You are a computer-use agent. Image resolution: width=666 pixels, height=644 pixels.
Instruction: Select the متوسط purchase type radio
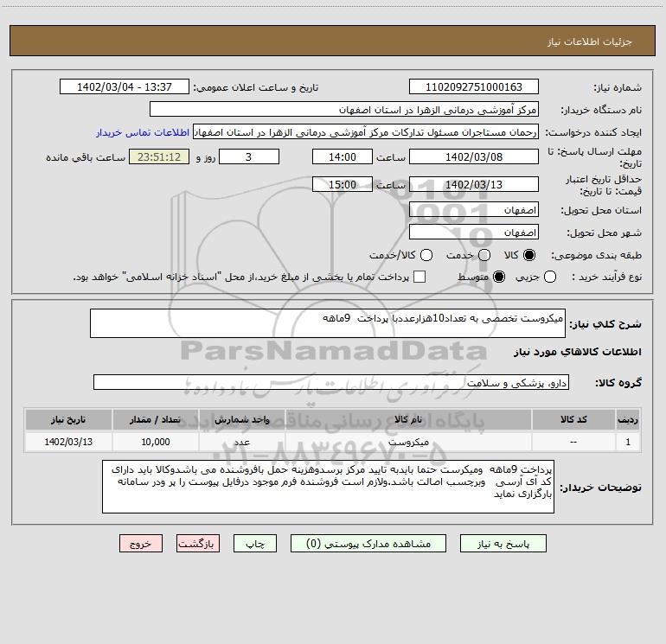coord(499,277)
